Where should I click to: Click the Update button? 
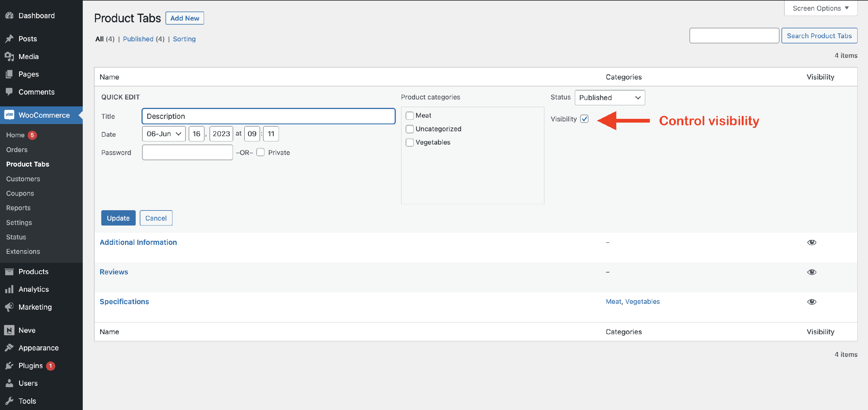118,218
